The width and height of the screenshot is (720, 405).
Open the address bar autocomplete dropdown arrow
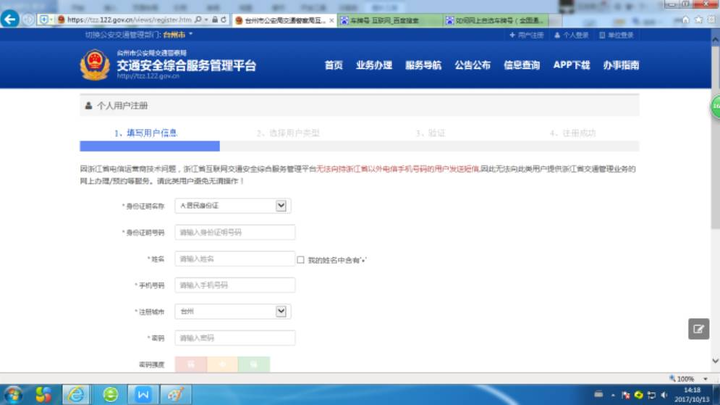click(x=206, y=20)
